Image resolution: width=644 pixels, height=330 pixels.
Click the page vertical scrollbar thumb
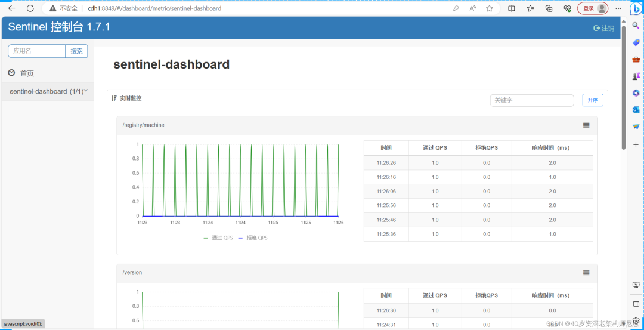point(624,88)
